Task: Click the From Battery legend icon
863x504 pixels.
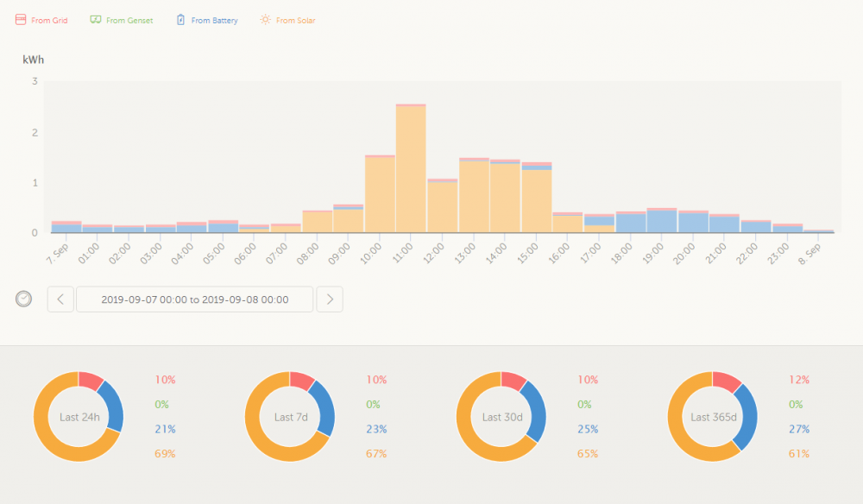Action: coord(180,20)
